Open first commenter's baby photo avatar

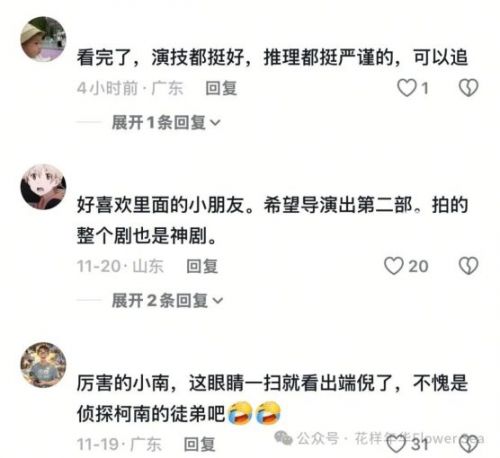click(x=43, y=39)
